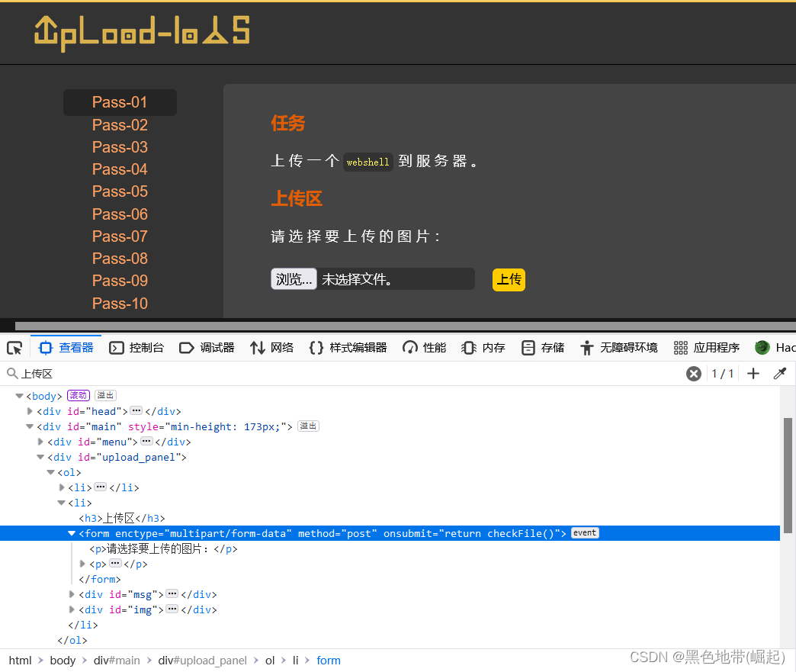Click the plus icon to create new node
The height and width of the screenshot is (672, 796).
(753, 374)
